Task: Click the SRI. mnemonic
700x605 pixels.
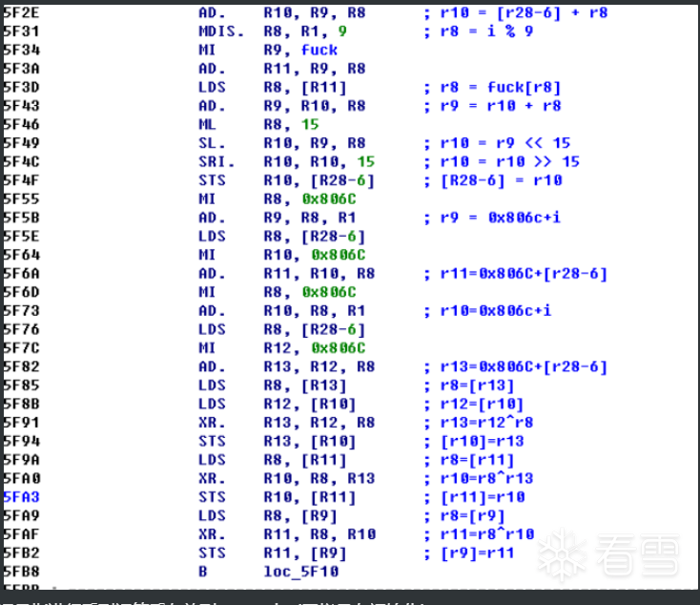Action: coord(216,162)
